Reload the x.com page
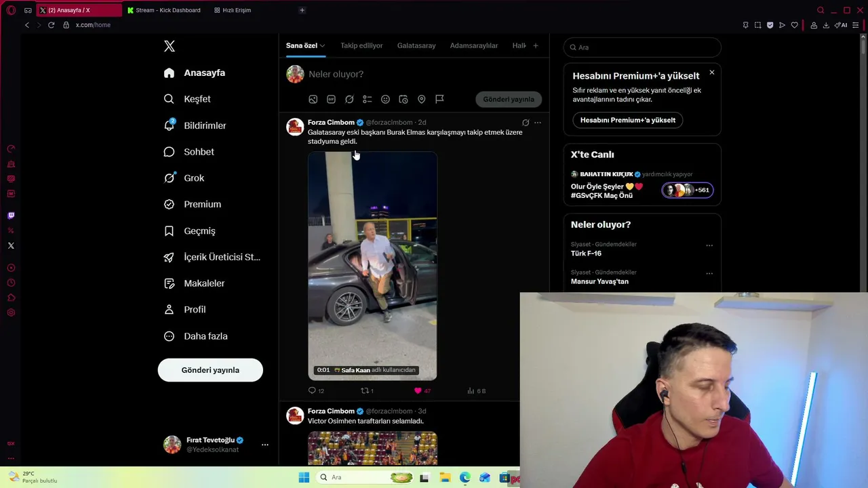The height and width of the screenshot is (488, 868). (51, 25)
